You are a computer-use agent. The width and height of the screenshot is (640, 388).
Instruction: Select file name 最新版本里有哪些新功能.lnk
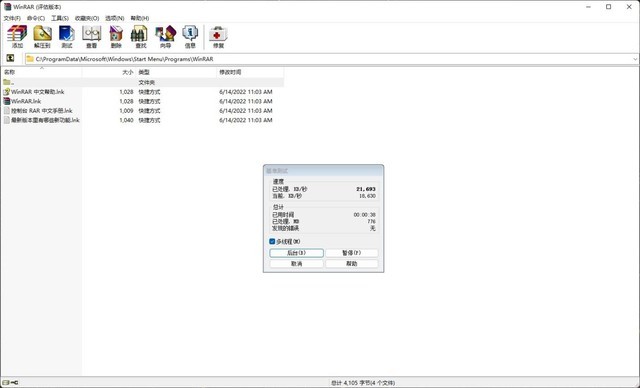coord(45,120)
